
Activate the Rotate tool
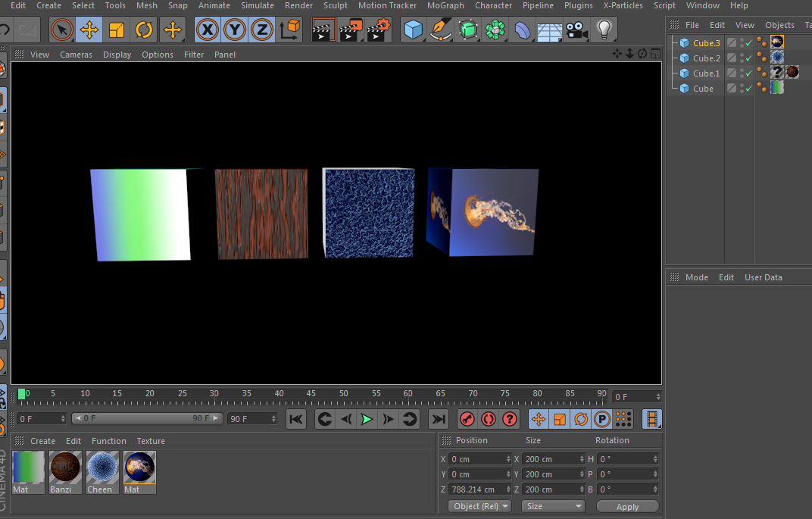pyautogui.click(x=144, y=30)
